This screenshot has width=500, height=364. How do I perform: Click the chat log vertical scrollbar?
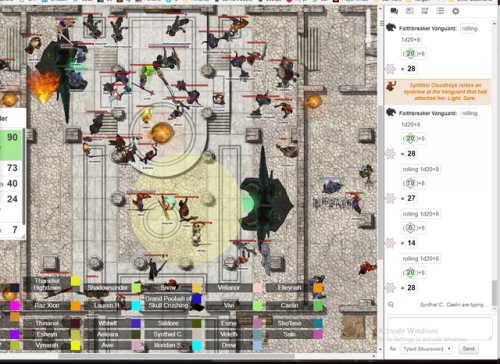494,293
